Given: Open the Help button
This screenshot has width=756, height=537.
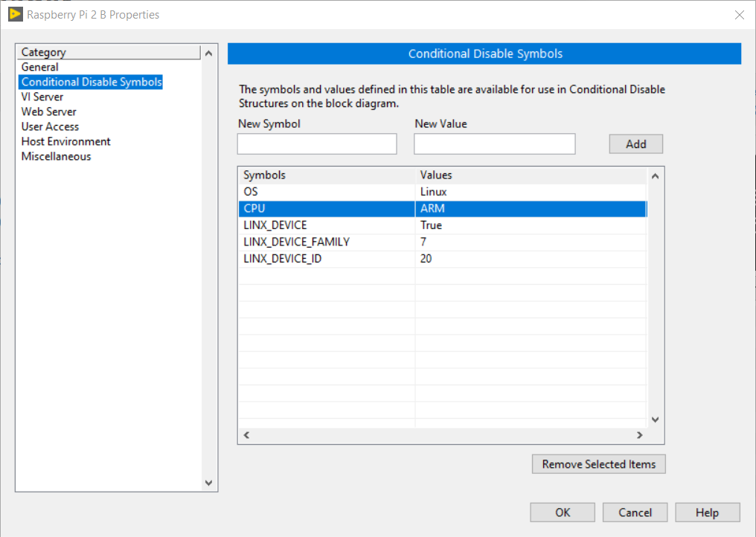Looking at the screenshot, I should (708, 512).
